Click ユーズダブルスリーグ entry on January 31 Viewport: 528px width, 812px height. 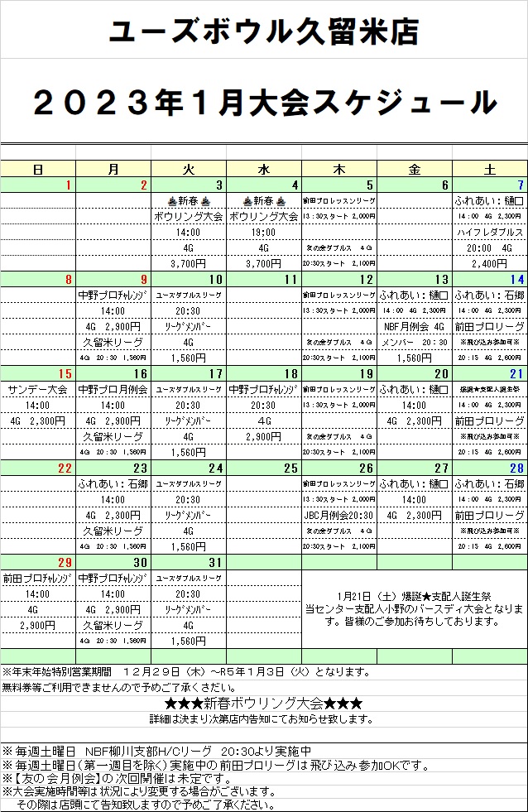pos(189,578)
